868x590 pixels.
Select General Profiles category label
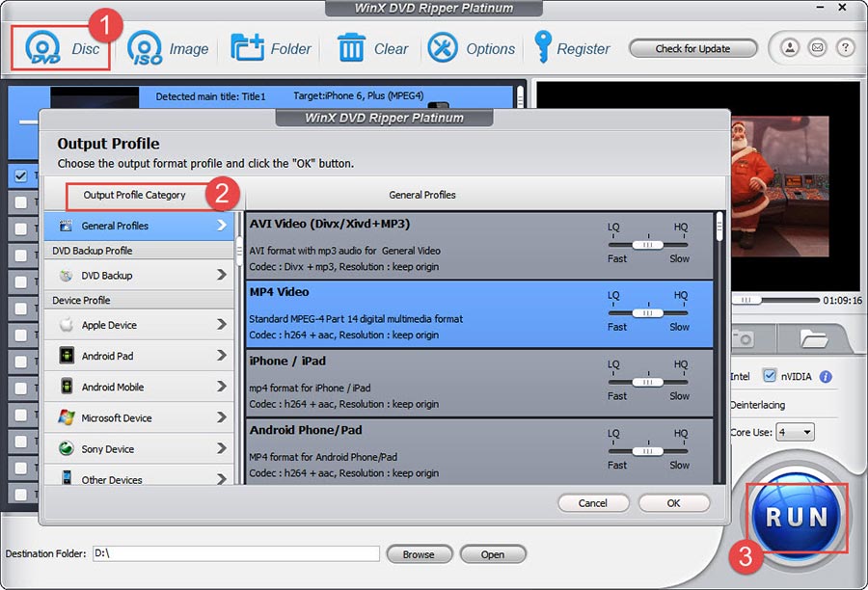click(x=115, y=226)
